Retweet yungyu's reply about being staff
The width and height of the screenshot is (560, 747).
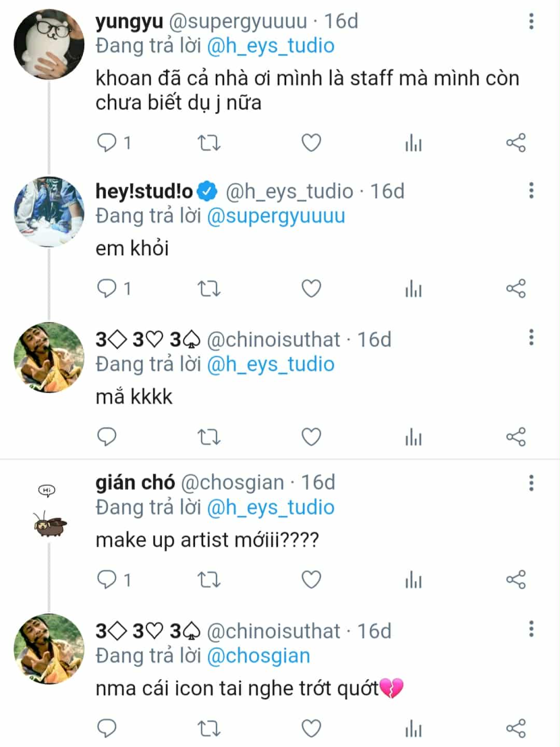pos(209,143)
